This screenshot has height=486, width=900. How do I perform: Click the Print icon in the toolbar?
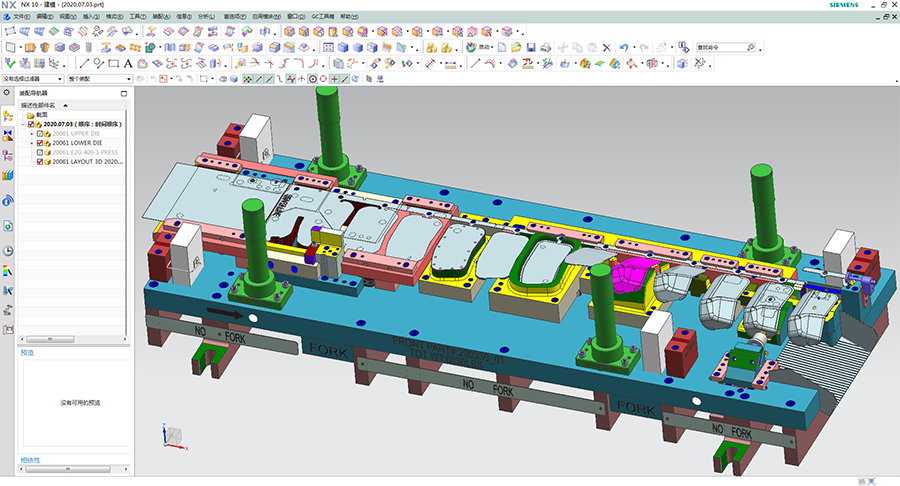click(546, 47)
